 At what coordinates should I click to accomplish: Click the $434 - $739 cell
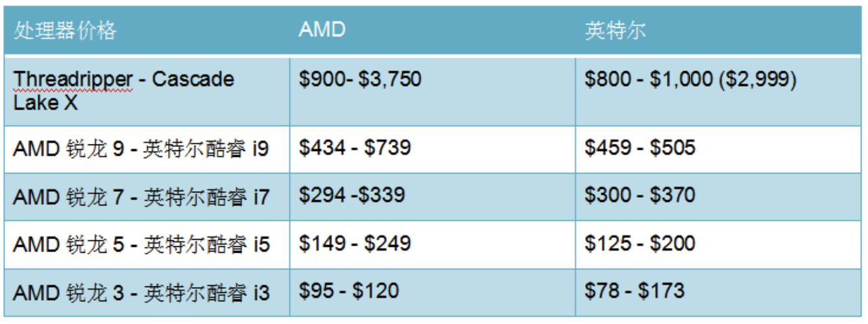pyautogui.click(x=432, y=149)
